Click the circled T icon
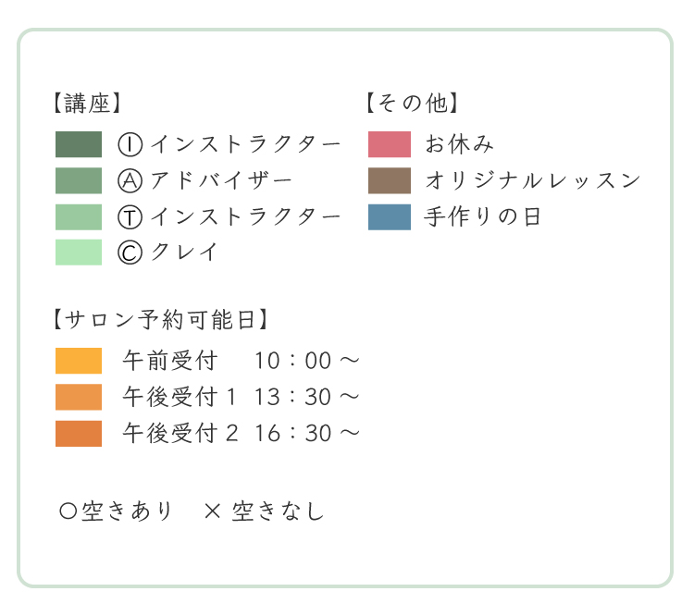 coord(130,217)
